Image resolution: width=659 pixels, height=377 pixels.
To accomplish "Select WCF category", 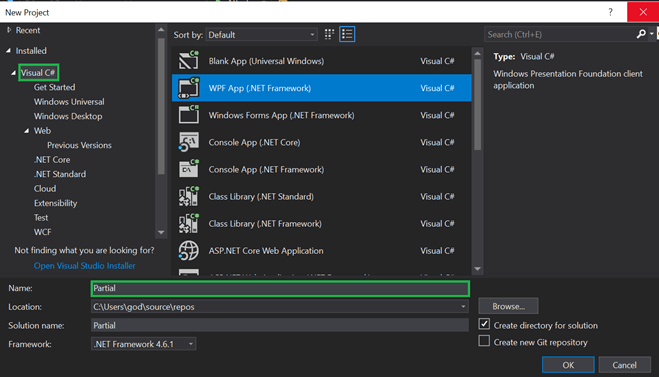I will coord(42,232).
